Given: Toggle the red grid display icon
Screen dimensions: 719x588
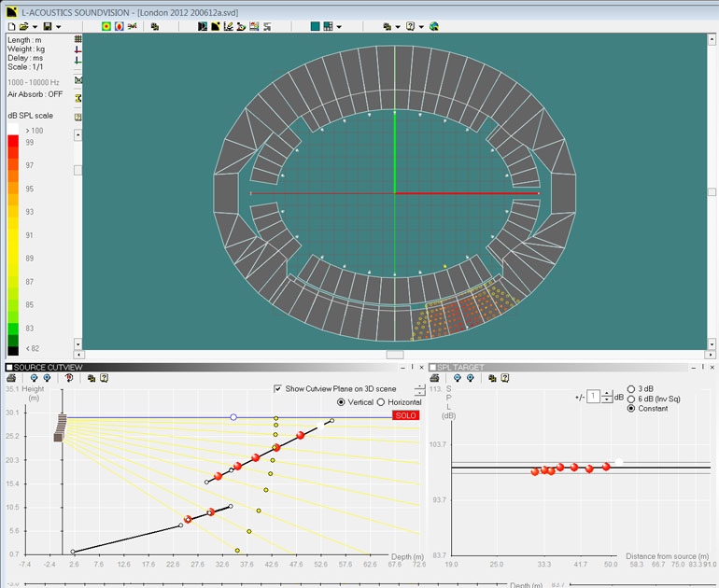Looking at the screenshot, I should coord(78,39).
